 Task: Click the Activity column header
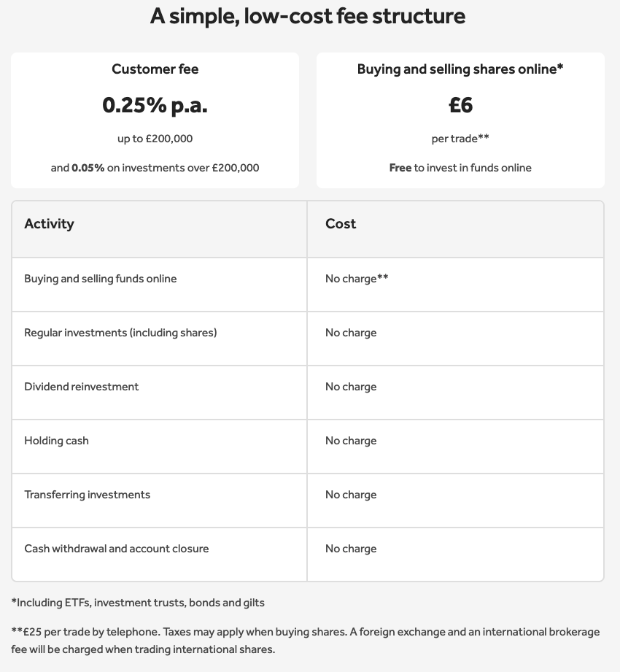pos(50,224)
